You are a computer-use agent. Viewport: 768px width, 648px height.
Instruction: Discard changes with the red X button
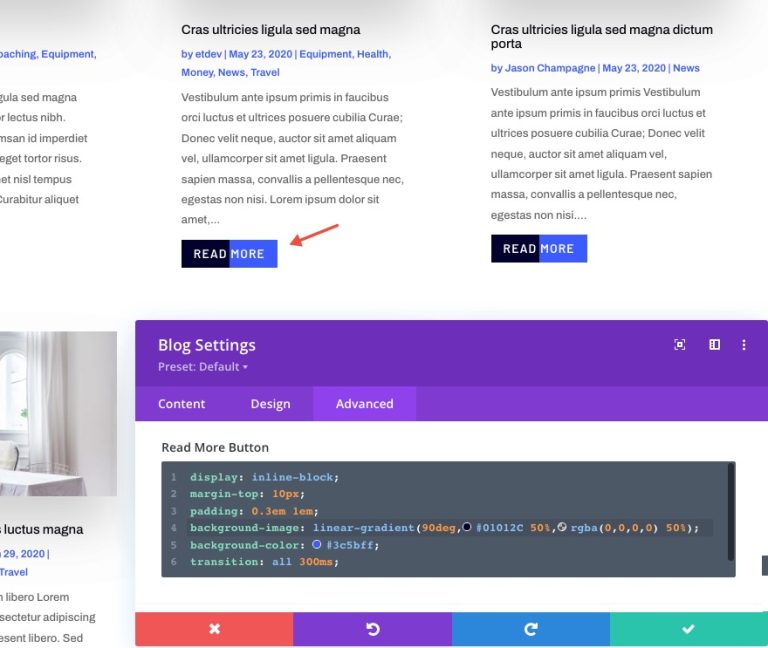tap(214, 629)
